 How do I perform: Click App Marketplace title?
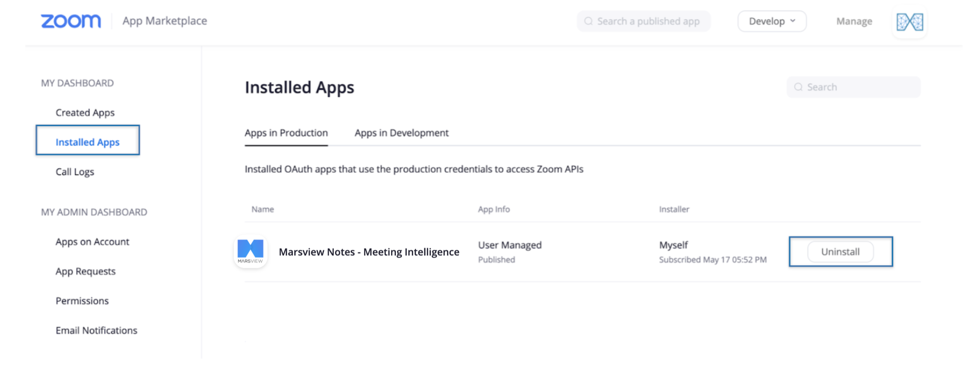point(165,21)
